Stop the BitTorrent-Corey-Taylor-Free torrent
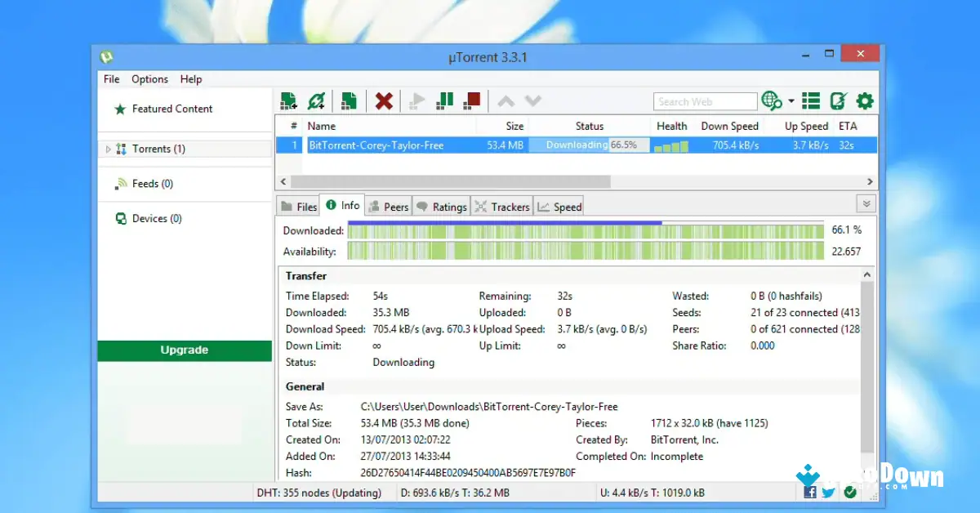The width and height of the screenshot is (980, 513). 471,100
